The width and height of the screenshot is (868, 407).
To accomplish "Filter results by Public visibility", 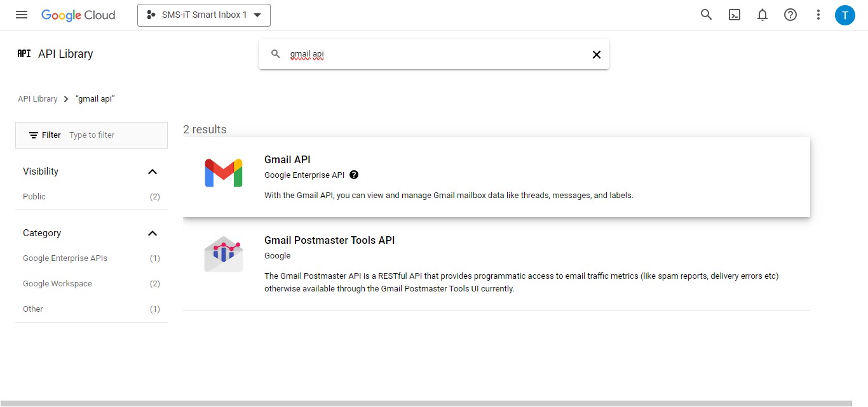I will tap(34, 197).
